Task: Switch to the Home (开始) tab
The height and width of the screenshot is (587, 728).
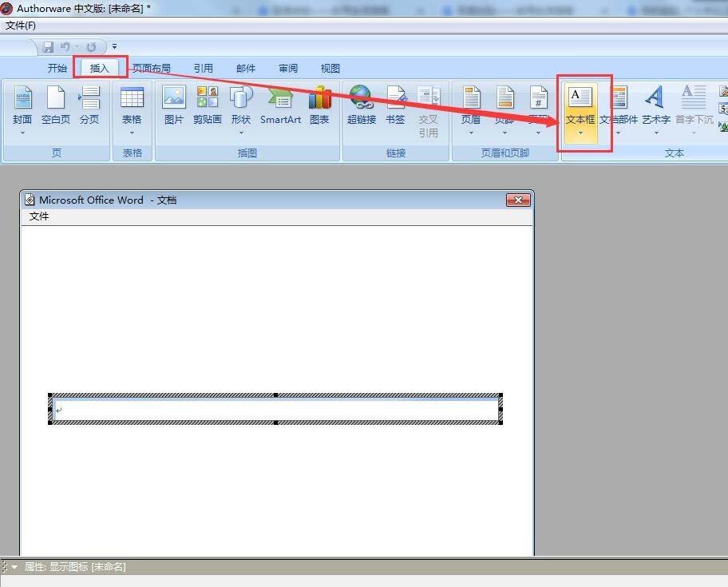Action: tap(57, 69)
